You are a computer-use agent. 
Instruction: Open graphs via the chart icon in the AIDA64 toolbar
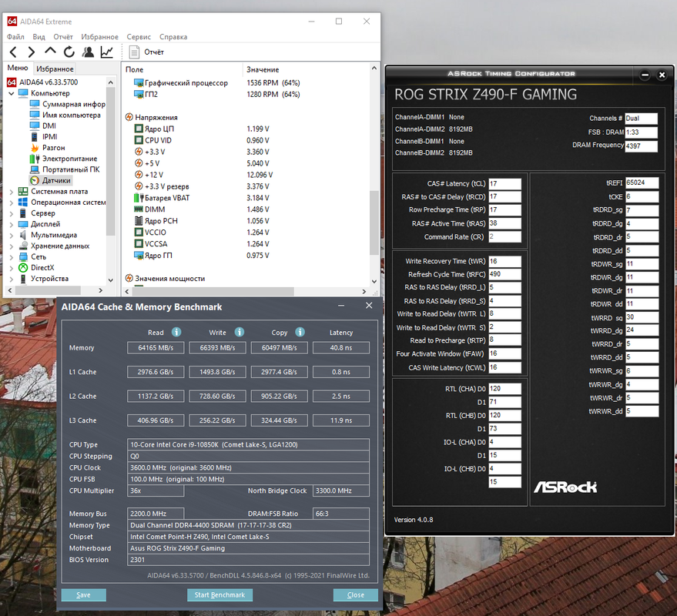106,52
